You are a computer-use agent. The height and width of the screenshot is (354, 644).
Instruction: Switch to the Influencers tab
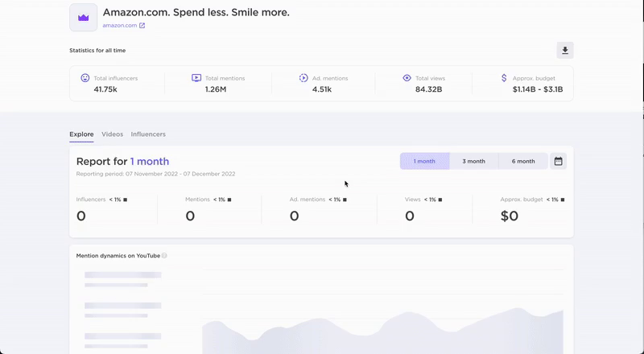tap(148, 134)
